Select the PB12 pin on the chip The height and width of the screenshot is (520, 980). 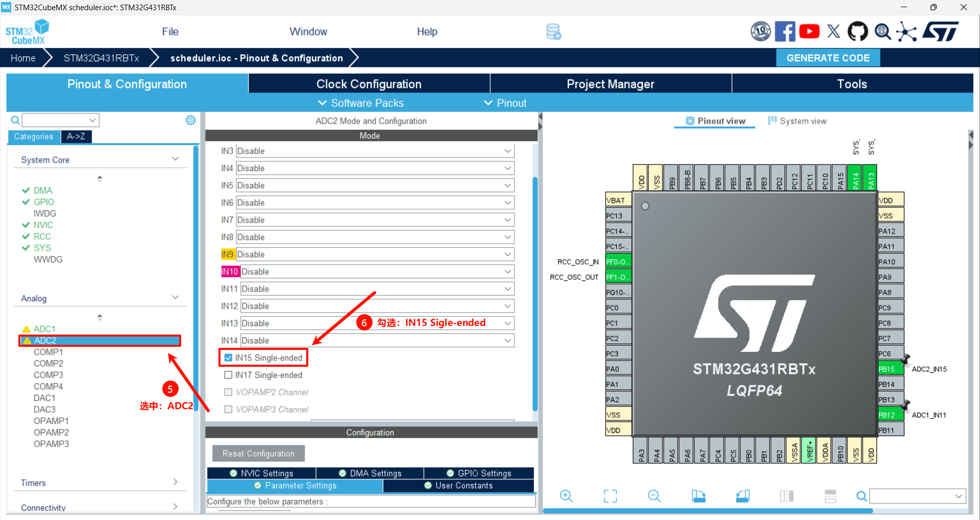tap(891, 415)
